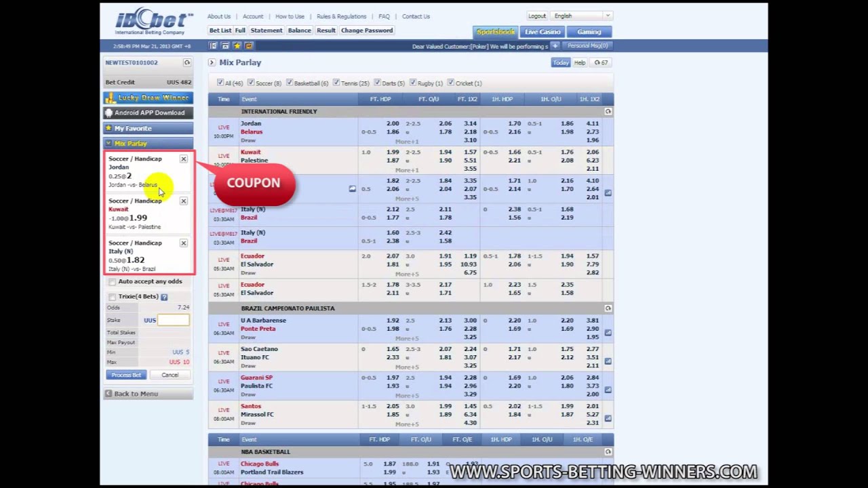Toggle the Tennis (25) checkbox
868x488 pixels.
pyautogui.click(x=336, y=83)
